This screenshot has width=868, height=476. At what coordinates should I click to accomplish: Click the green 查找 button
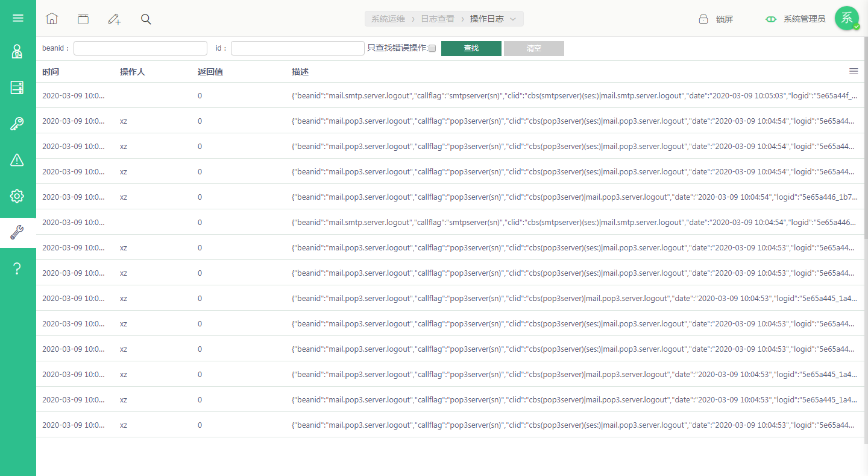coord(471,48)
